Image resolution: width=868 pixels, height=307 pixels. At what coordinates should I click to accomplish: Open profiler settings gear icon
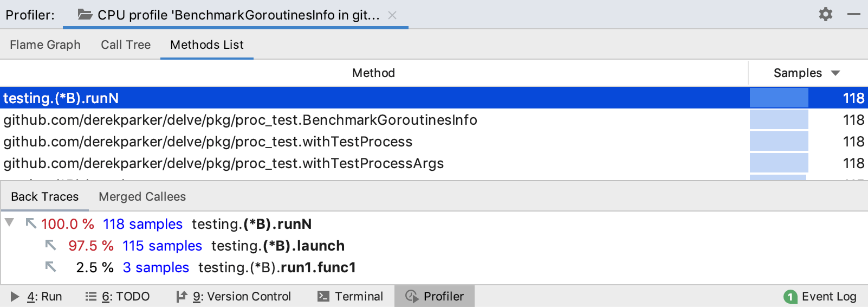[x=825, y=14]
